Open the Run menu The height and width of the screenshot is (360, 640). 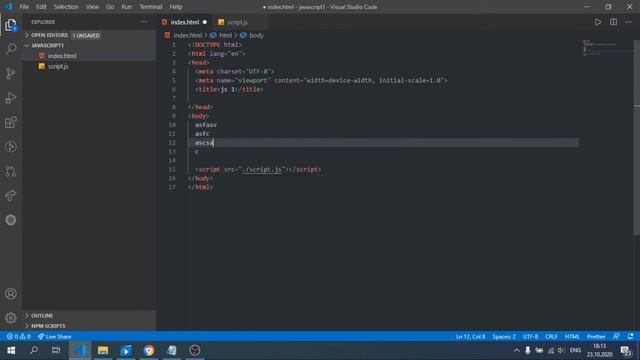click(x=127, y=7)
